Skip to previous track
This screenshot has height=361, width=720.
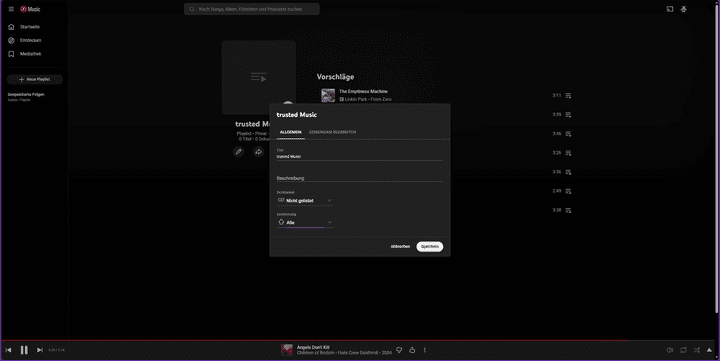(x=8, y=350)
